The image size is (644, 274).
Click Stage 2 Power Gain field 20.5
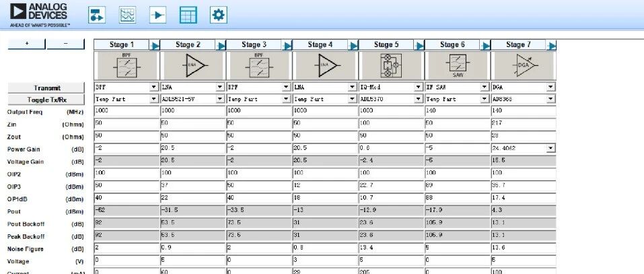coord(192,148)
